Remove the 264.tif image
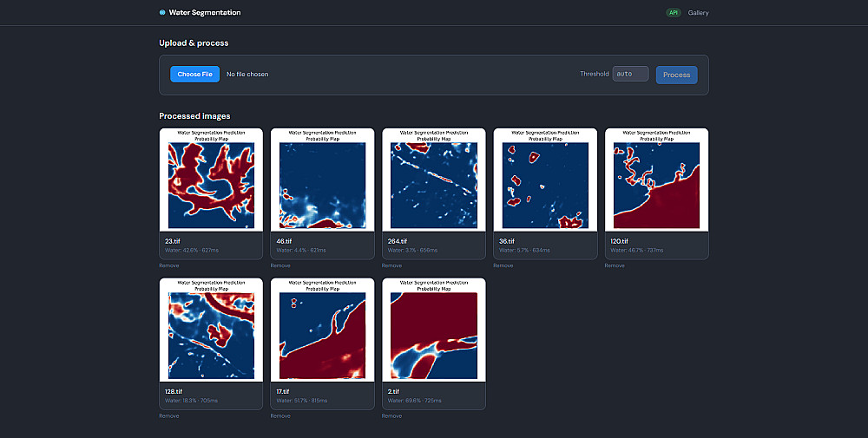 click(391, 265)
